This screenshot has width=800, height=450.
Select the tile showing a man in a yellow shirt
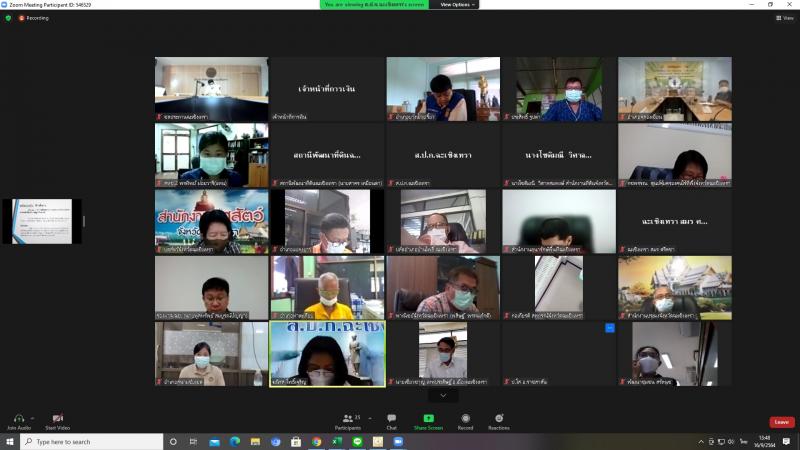[x=328, y=288]
